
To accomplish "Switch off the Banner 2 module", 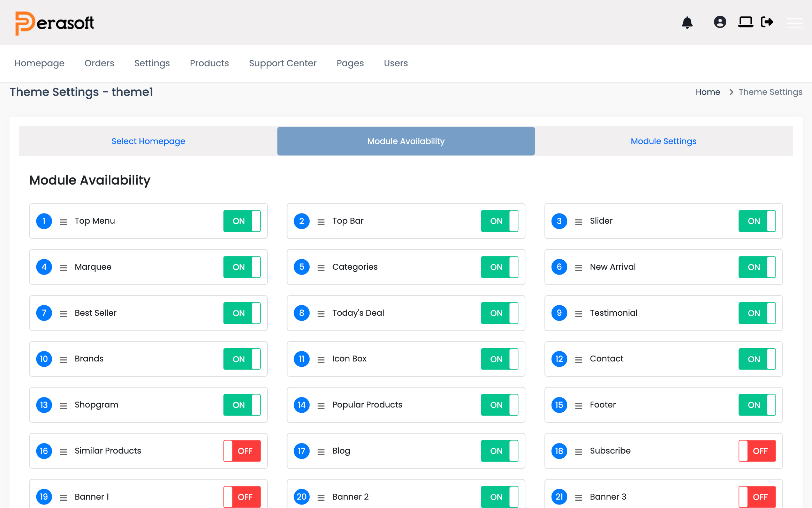I will (500, 497).
